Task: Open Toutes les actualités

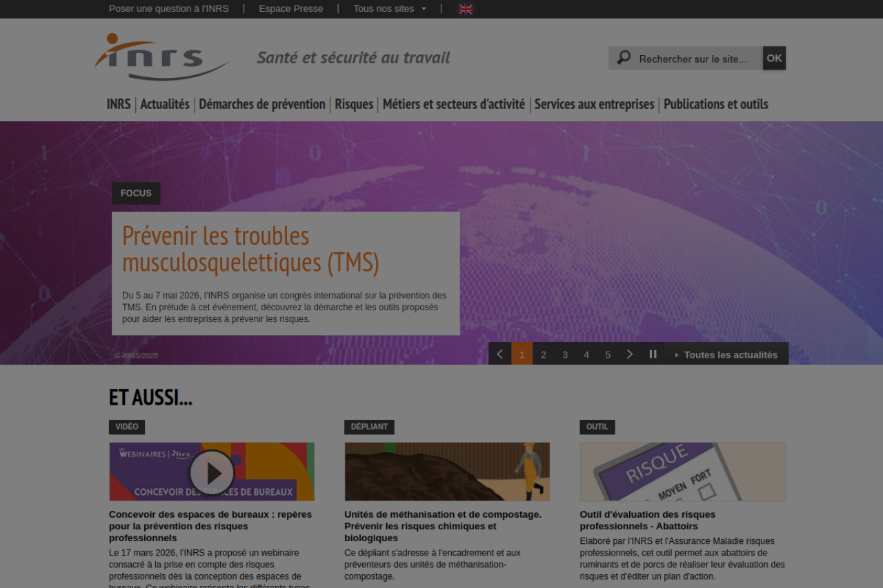Action: point(726,354)
